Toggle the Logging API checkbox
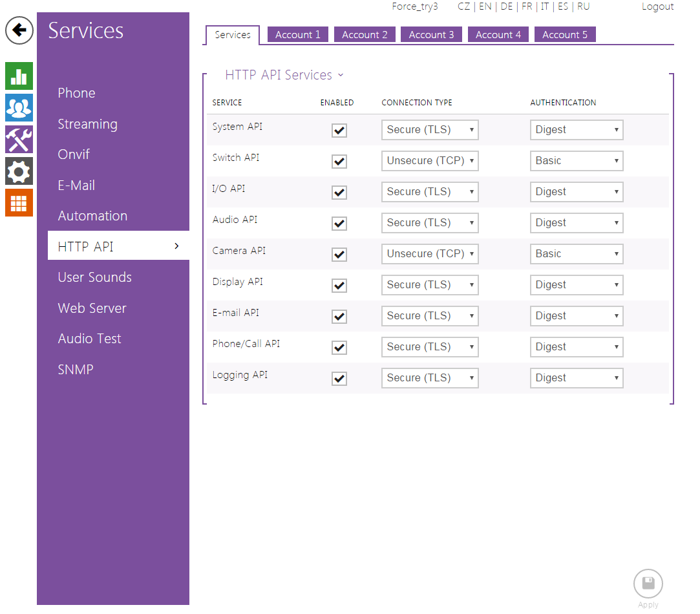This screenshot has height=614, width=700. [339, 379]
